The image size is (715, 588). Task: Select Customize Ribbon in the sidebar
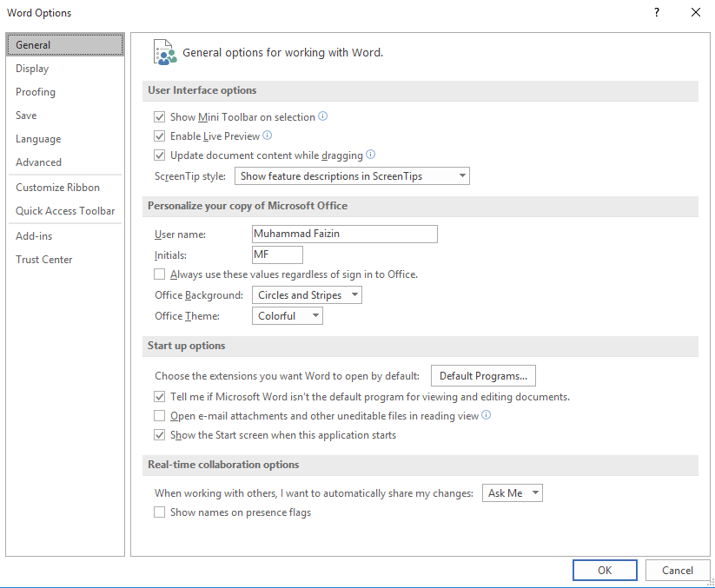[x=57, y=188]
